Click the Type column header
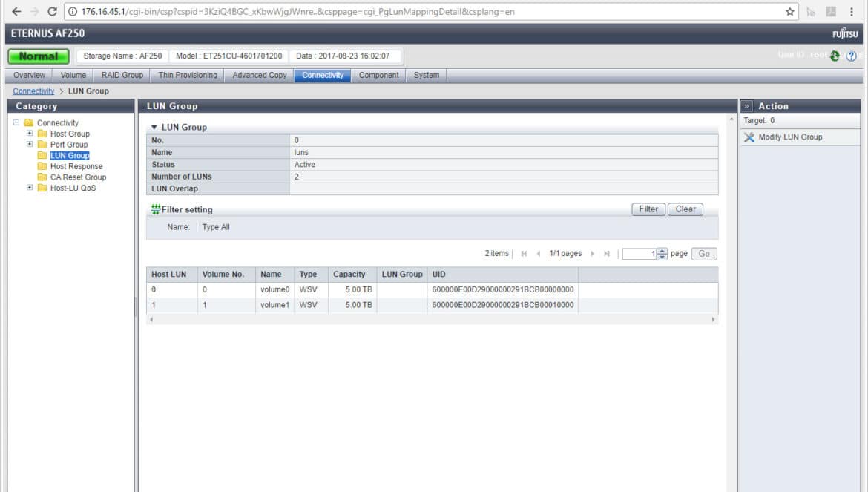 (x=311, y=275)
